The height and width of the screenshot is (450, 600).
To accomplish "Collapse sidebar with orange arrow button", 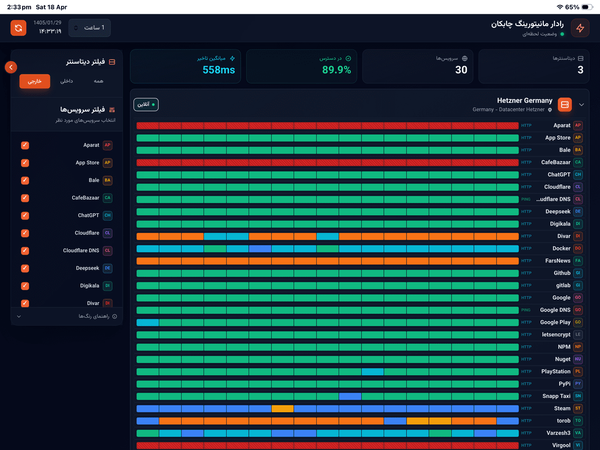I will pos(11,67).
